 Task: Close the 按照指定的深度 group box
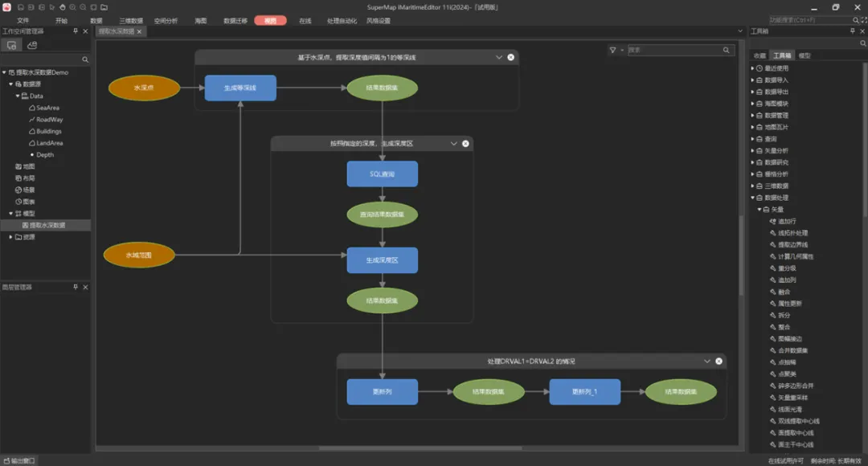(465, 144)
